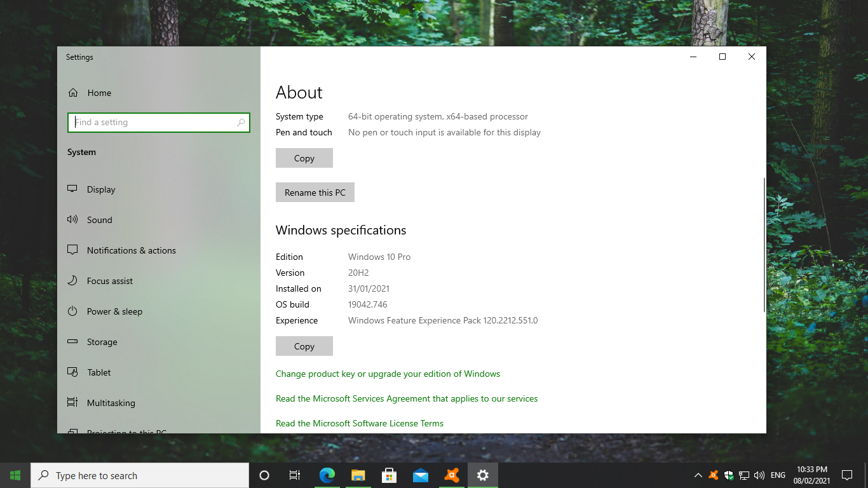The width and height of the screenshot is (868, 488).
Task: Read the Microsoft Services Agreement link
Action: [x=407, y=398]
